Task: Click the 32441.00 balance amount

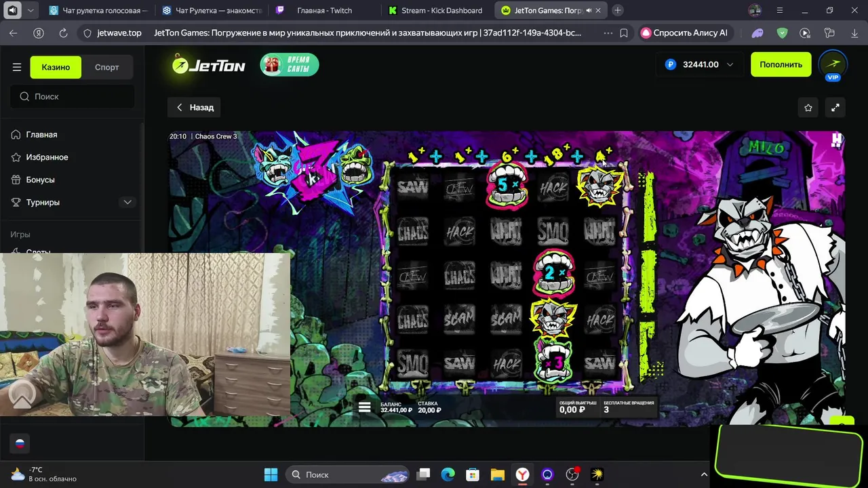Action: point(701,64)
